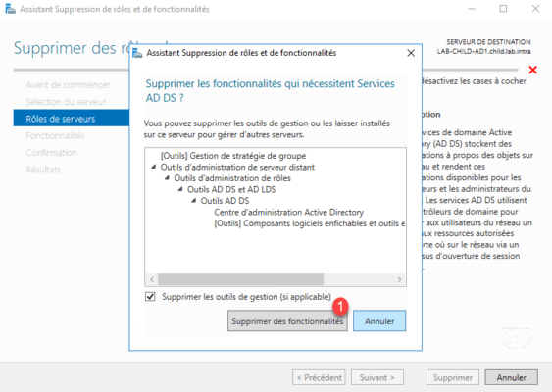This screenshot has height=392, width=552.
Task: Click the red X error icon
Action: 533,70
